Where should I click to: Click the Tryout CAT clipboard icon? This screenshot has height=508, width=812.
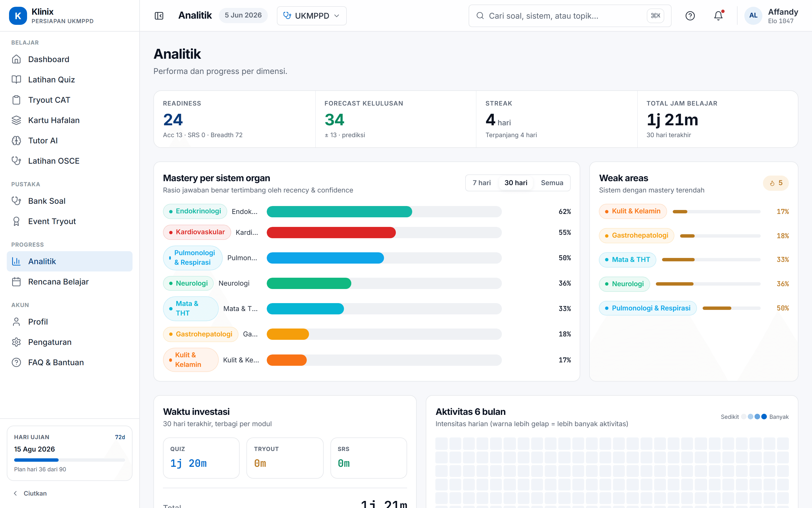[16, 100]
